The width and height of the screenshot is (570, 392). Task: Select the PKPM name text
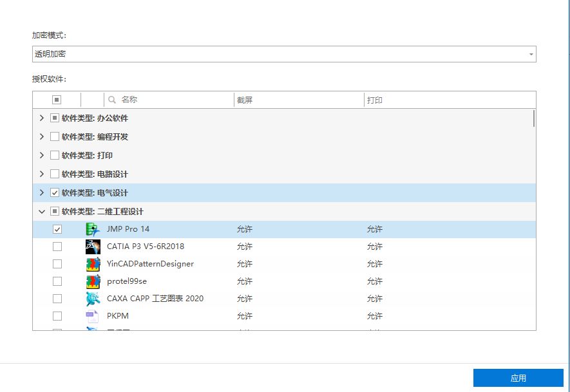click(118, 316)
